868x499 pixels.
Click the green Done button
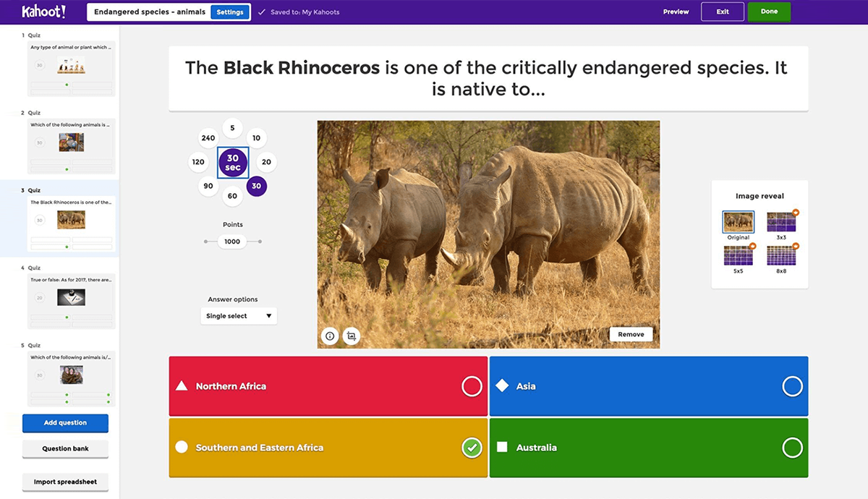click(769, 12)
